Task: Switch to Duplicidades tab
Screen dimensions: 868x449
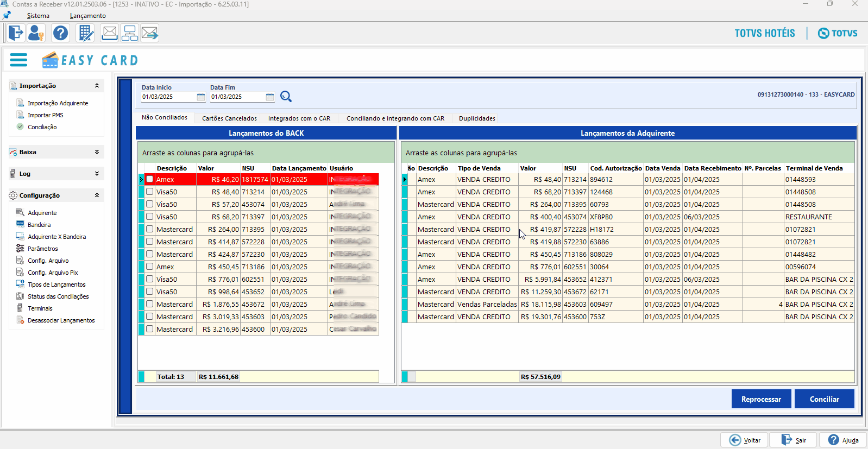Action: click(x=477, y=118)
